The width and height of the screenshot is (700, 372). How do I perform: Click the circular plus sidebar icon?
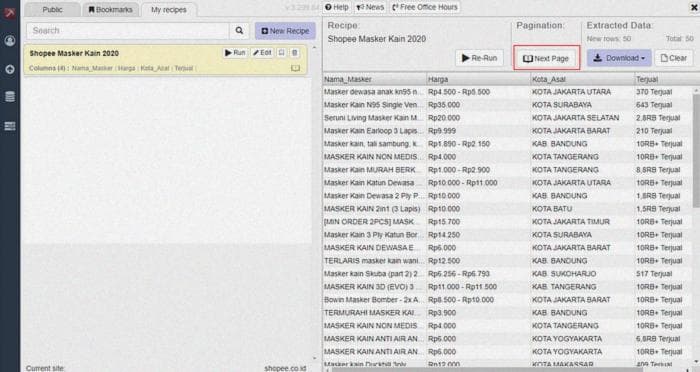point(9,69)
